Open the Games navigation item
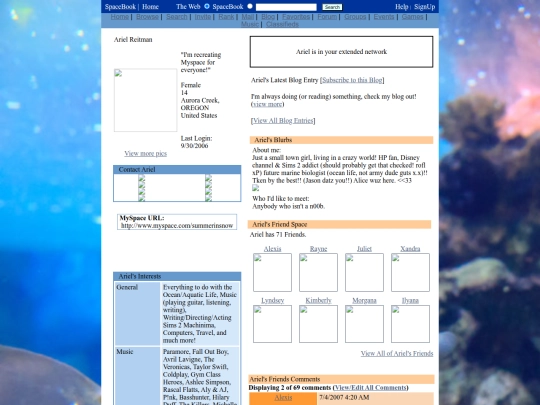 [412, 17]
